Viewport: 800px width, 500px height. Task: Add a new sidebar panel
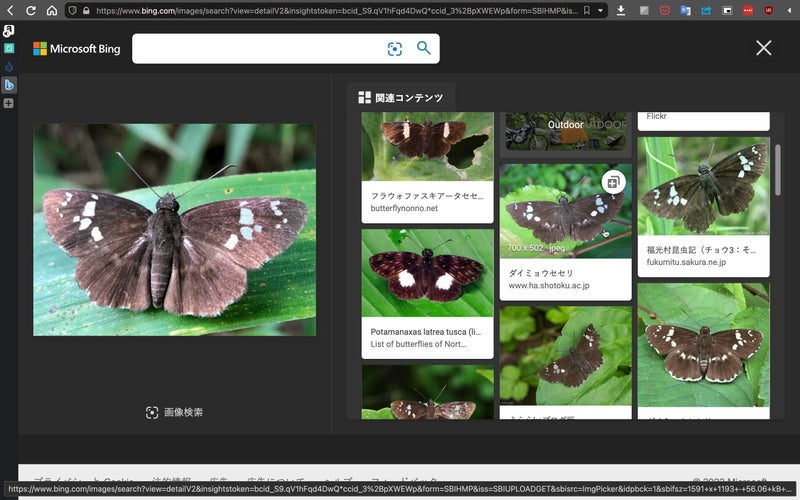click(9, 103)
